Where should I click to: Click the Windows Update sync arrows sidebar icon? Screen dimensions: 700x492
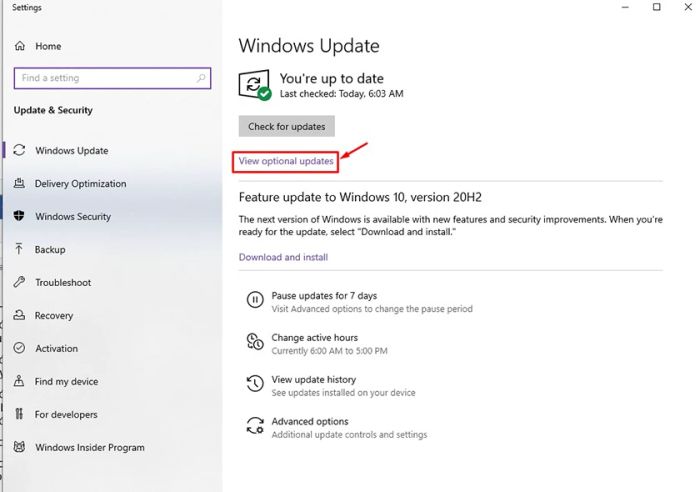tap(19, 150)
